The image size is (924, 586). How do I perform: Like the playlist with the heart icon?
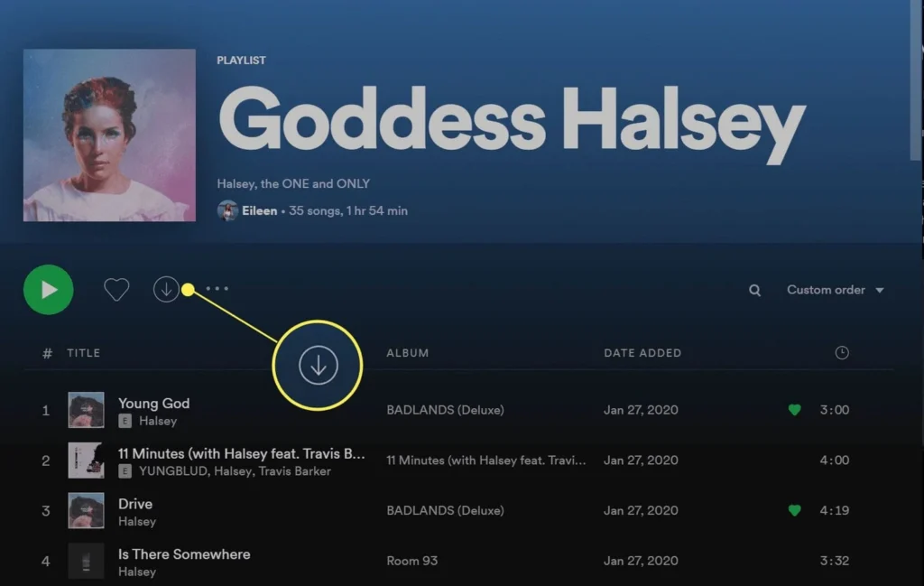[116, 290]
